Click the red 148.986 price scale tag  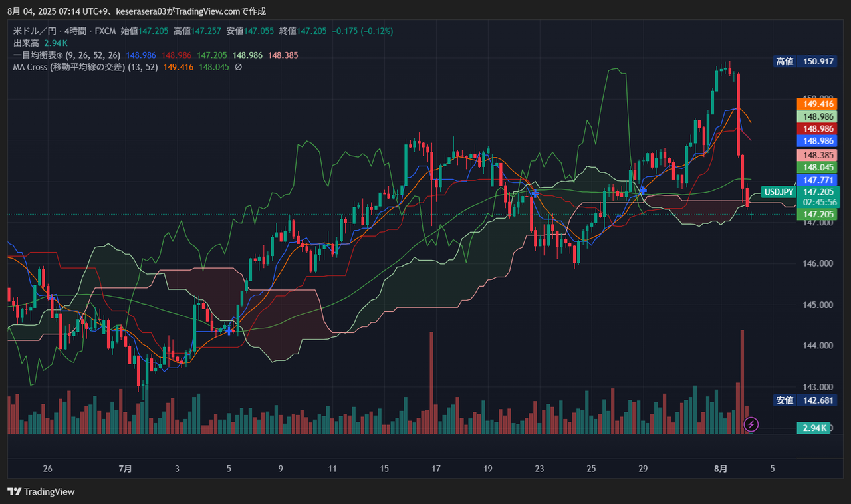[x=816, y=129]
